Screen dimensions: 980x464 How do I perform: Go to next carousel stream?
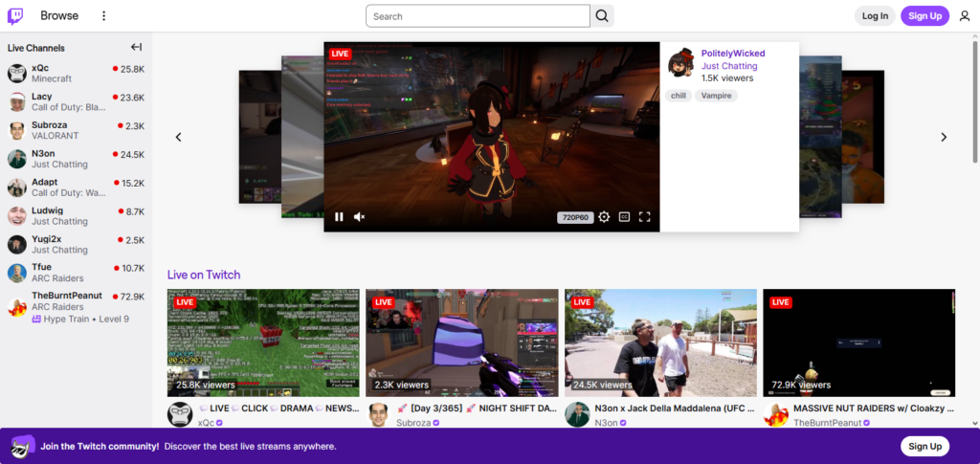click(944, 137)
